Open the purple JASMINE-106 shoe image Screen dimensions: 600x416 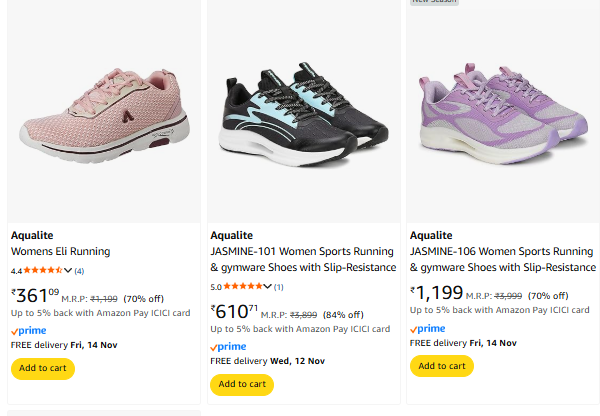click(x=503, y=110)
